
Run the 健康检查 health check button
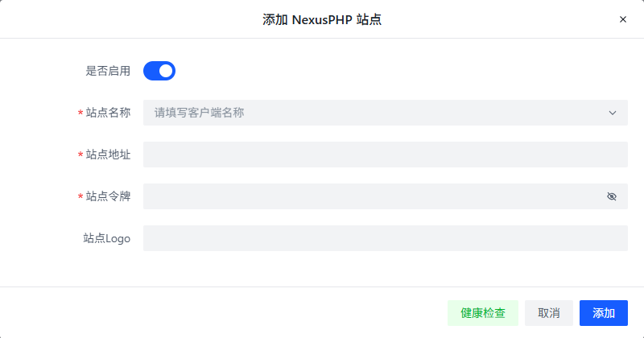(x=483, y=313)
